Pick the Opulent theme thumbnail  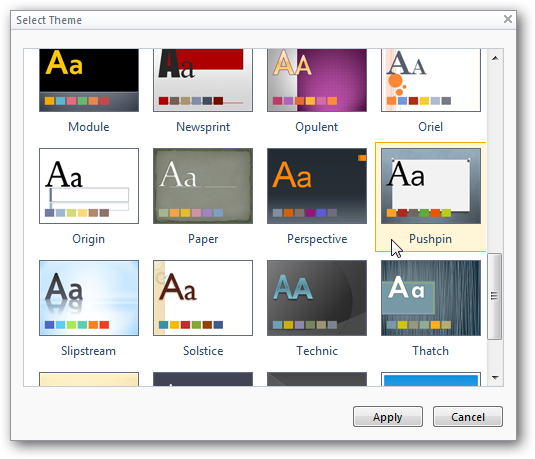pyautogui.click(x=317, y=80)
